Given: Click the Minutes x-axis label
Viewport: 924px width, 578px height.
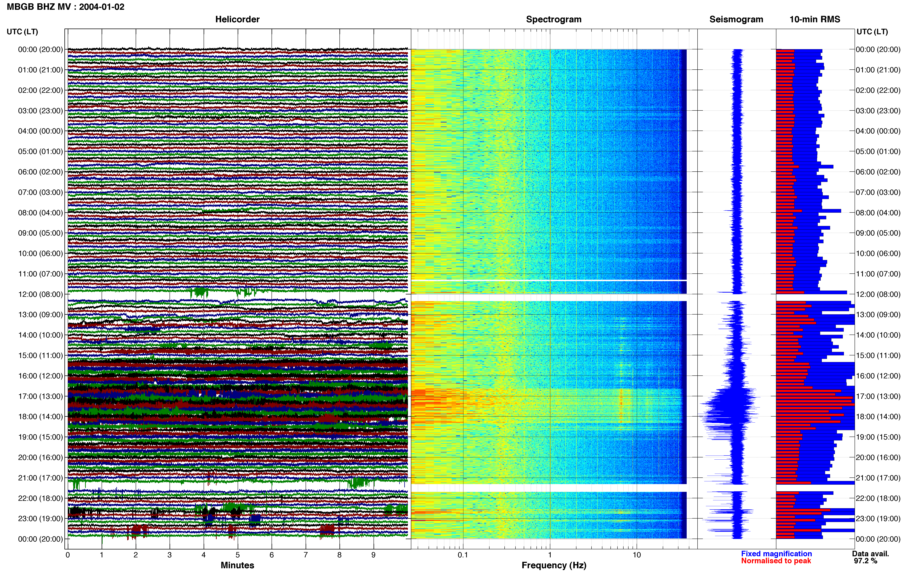Looking at the screenshot, I should (237, 565).
